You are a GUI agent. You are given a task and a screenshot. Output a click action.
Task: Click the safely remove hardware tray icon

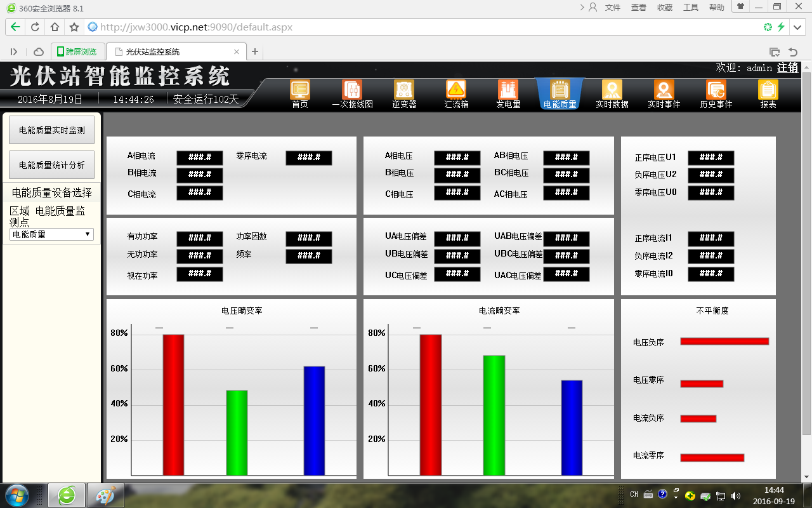pyautogui.click(x=705, y=495)
